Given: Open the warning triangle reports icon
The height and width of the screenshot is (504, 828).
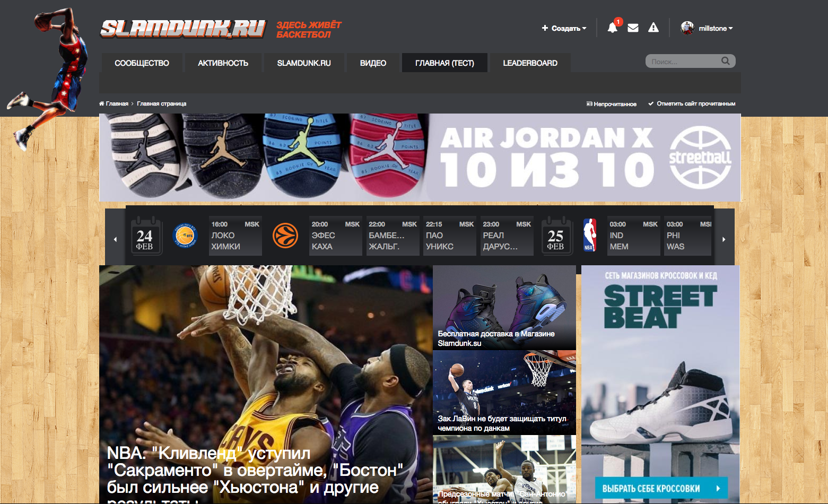Looking at the screenshot, I should [653, 28].
